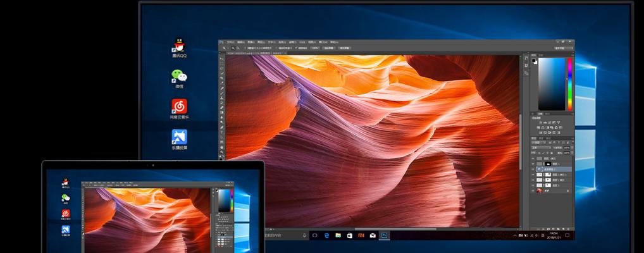Show hidden icons chevron in system tray

point(515,235)
